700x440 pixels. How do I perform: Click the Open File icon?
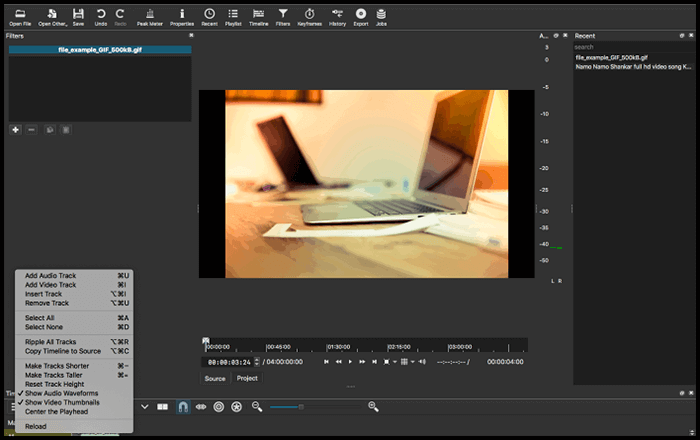click(20, 16)
